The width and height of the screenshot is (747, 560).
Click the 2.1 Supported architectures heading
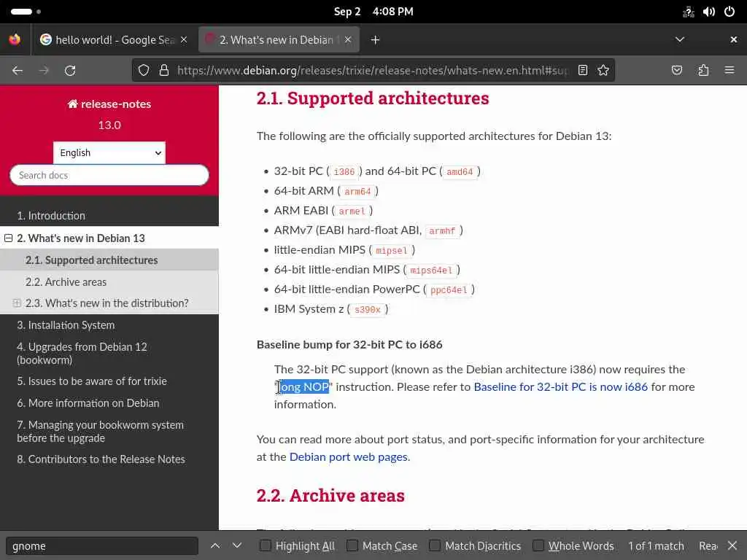pos(373,98)
